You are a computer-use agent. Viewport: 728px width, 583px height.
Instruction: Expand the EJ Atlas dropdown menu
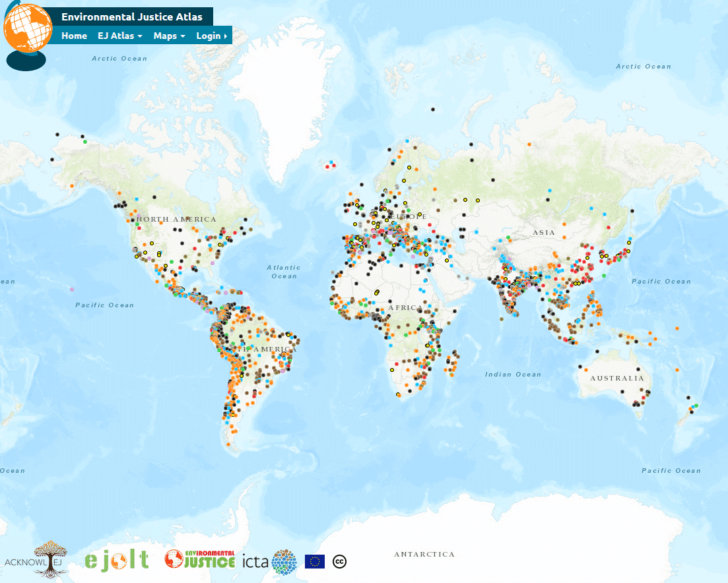coord(120,36)
